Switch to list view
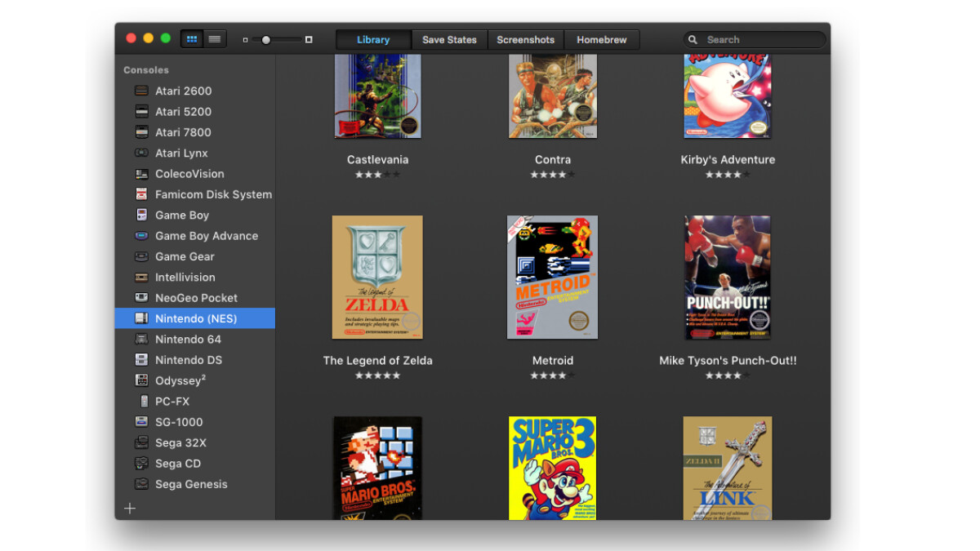980x551 pixels. click(215, 39)
